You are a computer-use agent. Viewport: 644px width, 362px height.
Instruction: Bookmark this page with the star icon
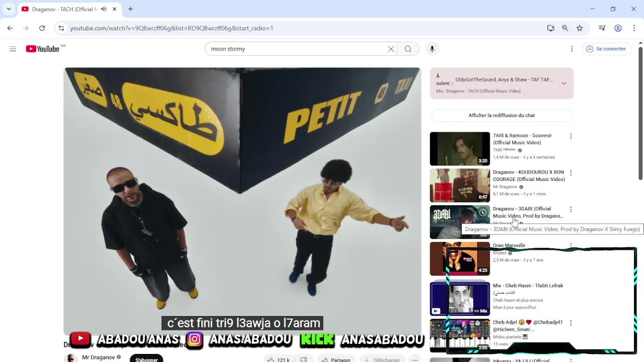pos(580,28)
